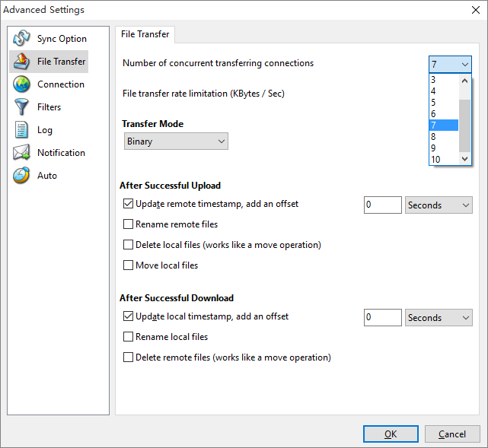Check Delete remote files after download
This screenshot has width=488, height=448.
coord(128,357)
